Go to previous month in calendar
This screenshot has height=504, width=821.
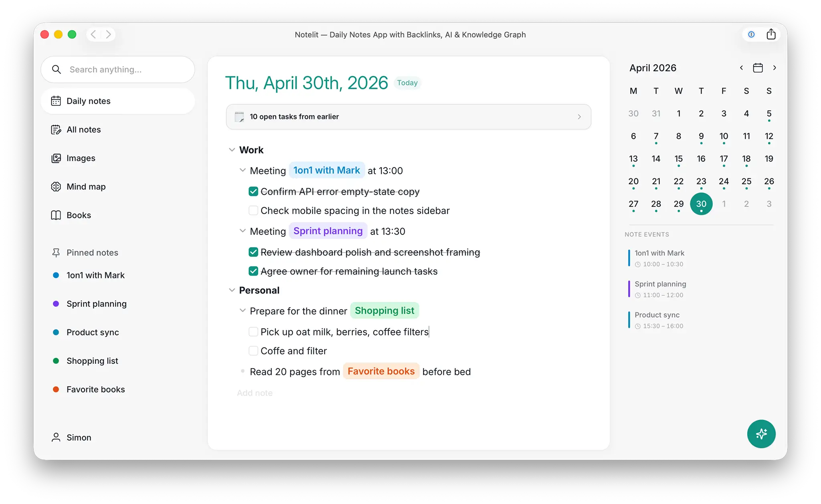(x=741, y=68)
